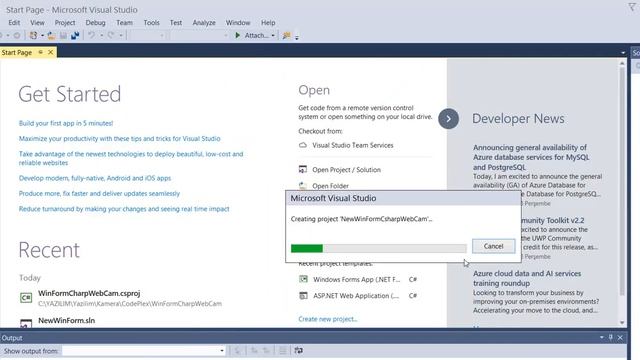Click the green Attach play button
Screen dimensions: 640x360
pyautogui.click(x=238, y=36)
